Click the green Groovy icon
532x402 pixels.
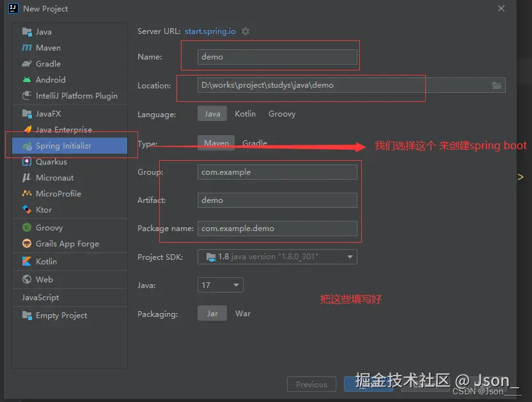point(27,227)
